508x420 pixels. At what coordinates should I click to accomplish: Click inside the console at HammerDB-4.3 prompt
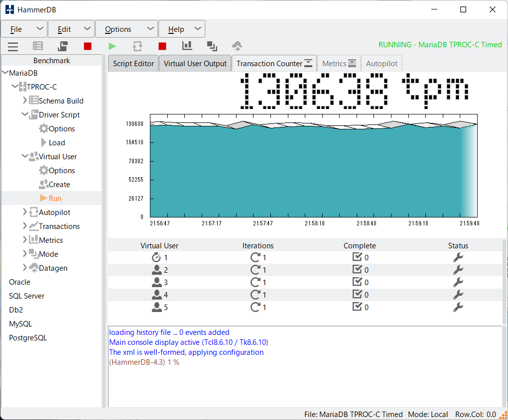click(x=144, y=362)
